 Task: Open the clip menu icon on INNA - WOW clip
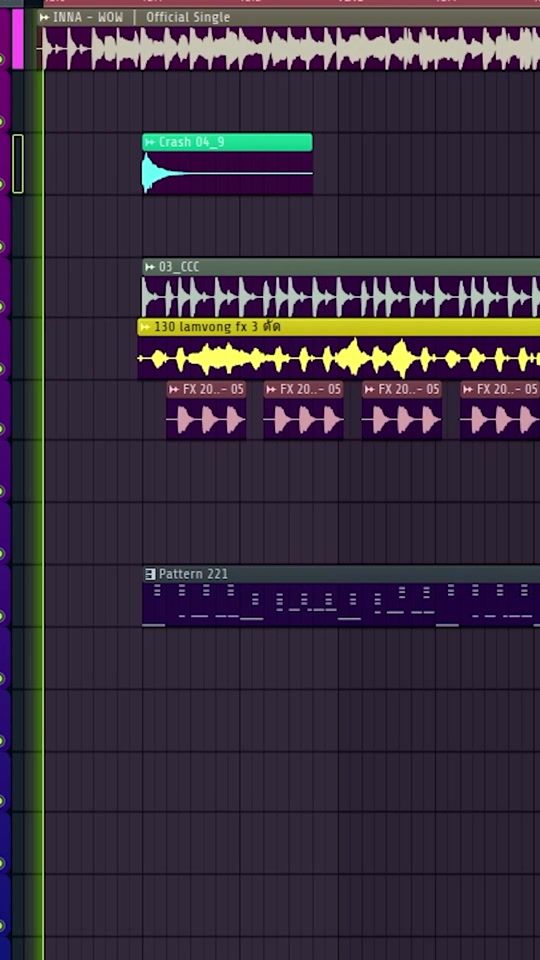pyautogui.click(x=45, y=17)
